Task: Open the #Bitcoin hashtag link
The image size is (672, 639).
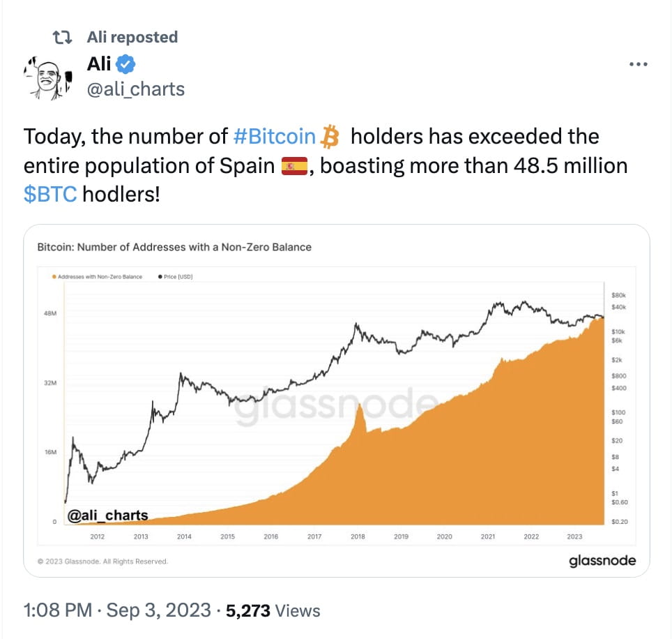Action: click(x=274, y=136)
